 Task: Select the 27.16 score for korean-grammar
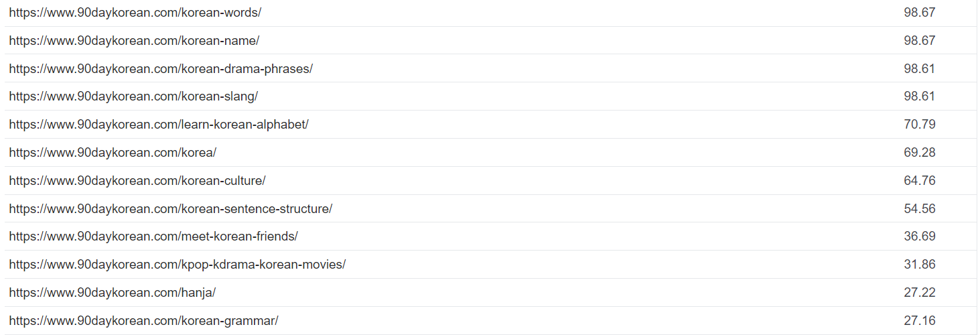pos(920,321)
